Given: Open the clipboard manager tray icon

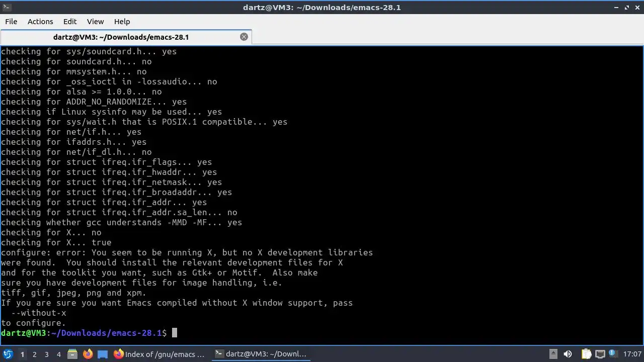Looking at the screenshot, I should [586, 354].
